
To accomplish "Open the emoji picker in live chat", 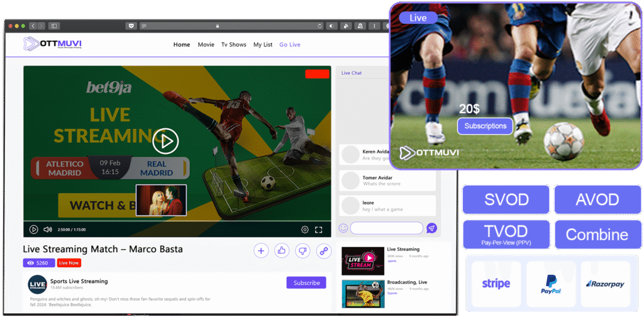I will coord(343,228).
